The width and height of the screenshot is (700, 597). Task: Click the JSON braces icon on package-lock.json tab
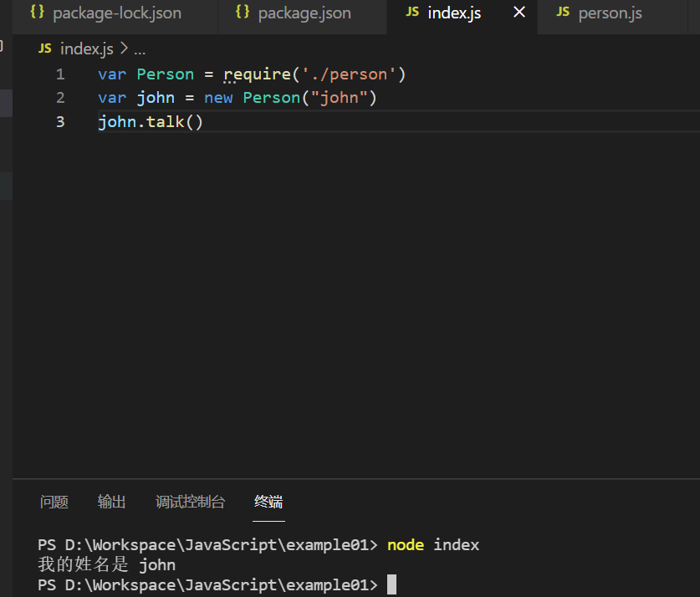(37, 12)
